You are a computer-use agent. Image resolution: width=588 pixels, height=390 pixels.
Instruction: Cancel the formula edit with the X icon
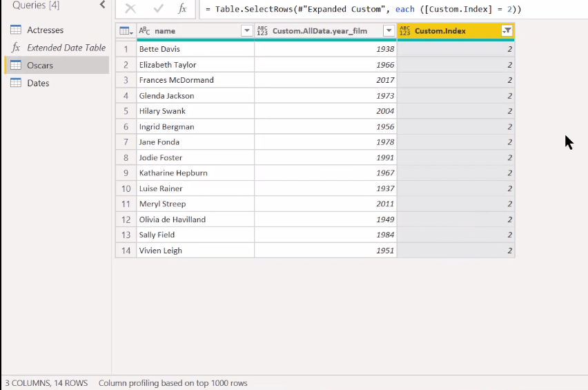(130, 8)
